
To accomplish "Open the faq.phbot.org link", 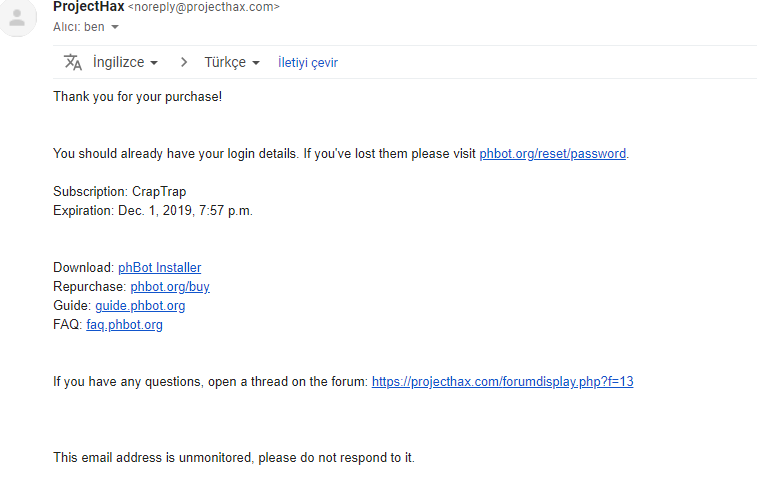I will (x=124, y=325).
